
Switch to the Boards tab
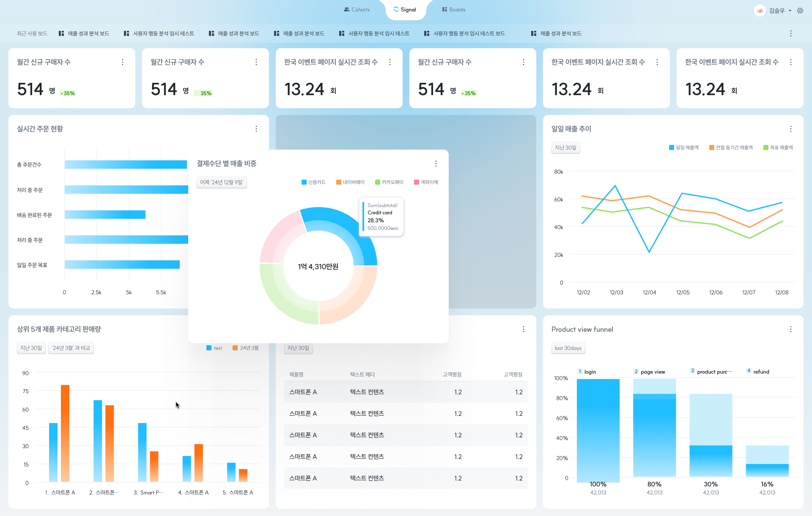pos(454,9)
